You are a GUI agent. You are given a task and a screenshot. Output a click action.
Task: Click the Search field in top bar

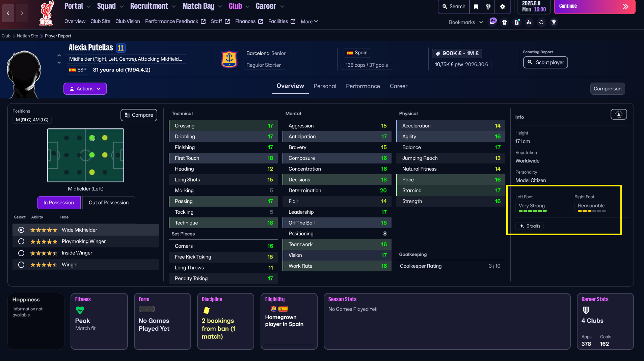(x=454, y=7)
